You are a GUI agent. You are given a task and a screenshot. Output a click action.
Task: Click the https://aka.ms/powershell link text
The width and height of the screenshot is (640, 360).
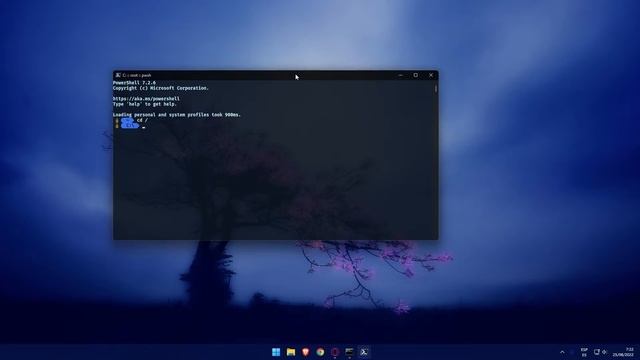tap(146, 99)
